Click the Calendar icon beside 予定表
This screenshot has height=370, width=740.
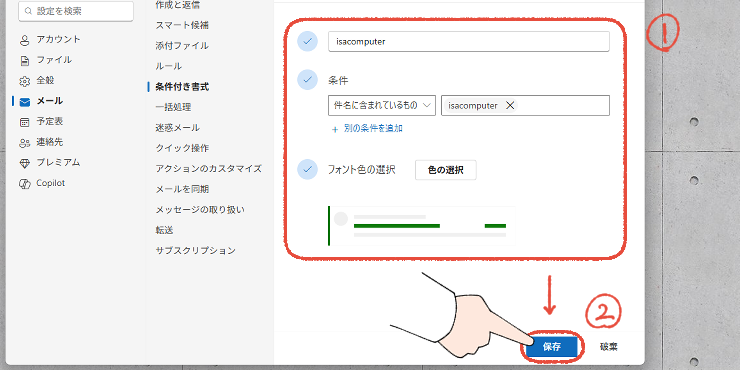point(25,122)
